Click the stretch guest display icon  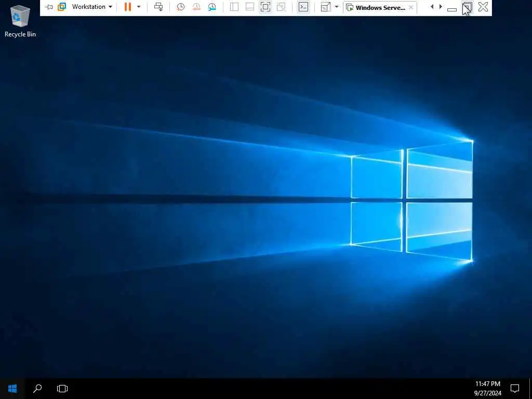[325, 7]
